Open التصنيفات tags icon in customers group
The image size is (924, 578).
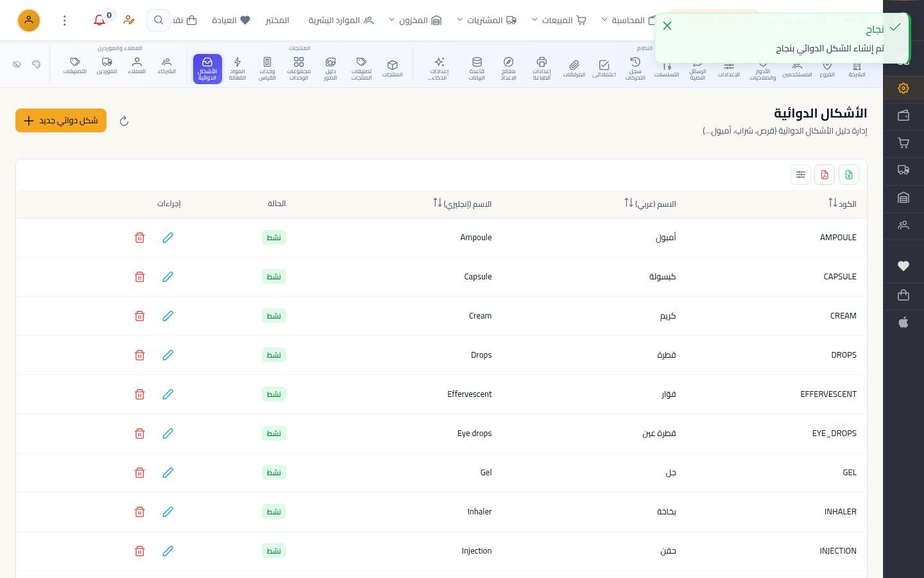click(x=75, y=66)
